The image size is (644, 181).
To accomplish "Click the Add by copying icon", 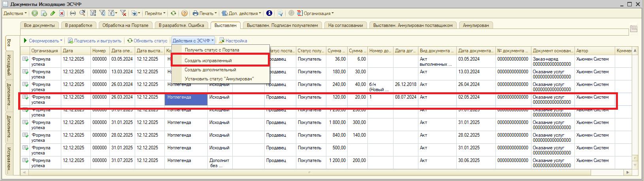I will [44, 13].
